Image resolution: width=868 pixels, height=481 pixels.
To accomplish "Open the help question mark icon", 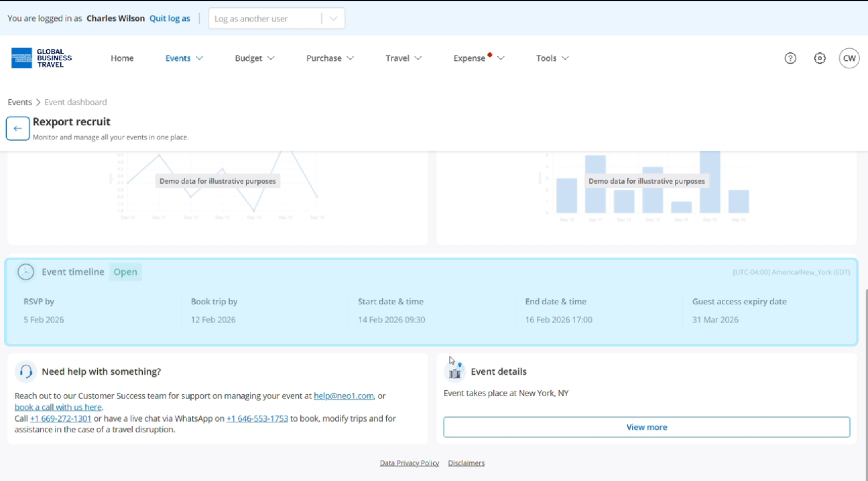I will 790,58.
